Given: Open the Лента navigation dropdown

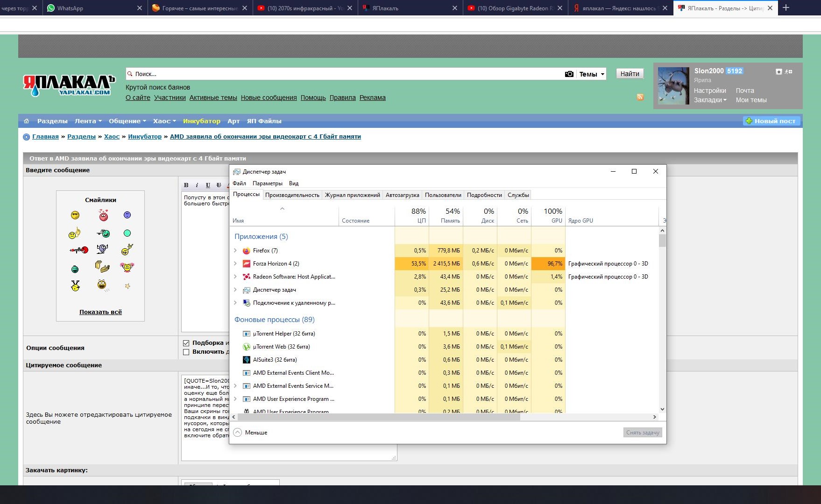Looking at the screenshot, I should tap(88, 121).
